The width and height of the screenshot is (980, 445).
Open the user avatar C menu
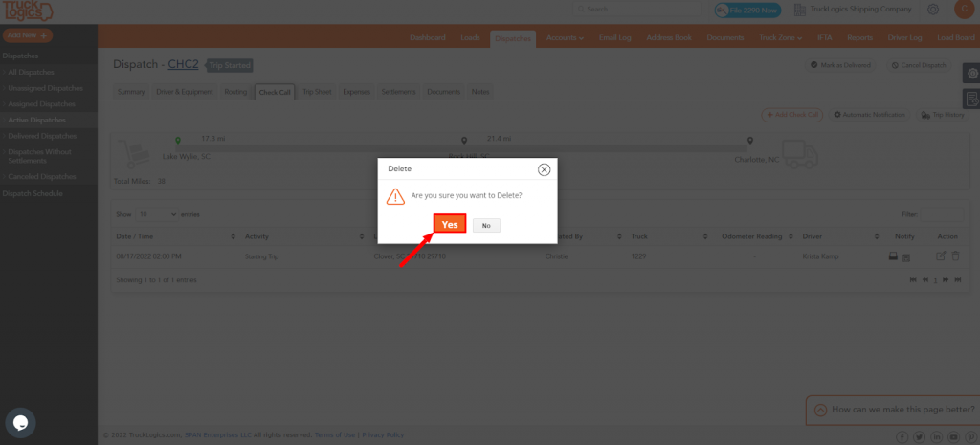[965, 10]
